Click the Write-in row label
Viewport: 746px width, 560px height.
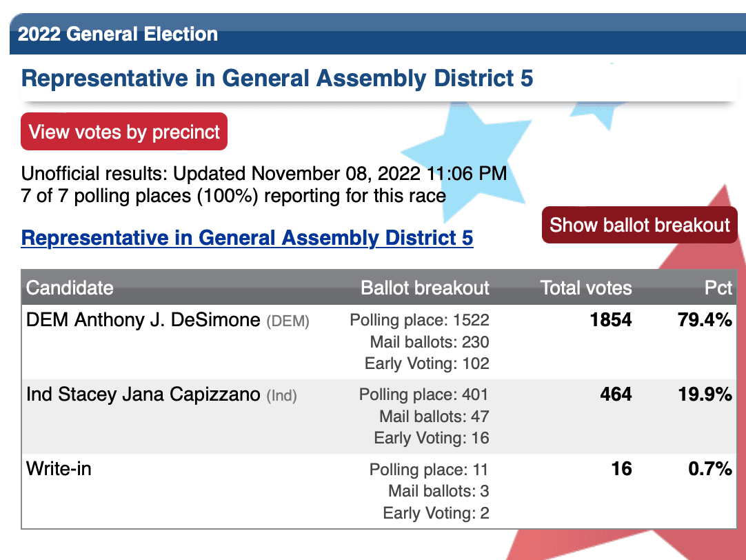coord(59,469)
